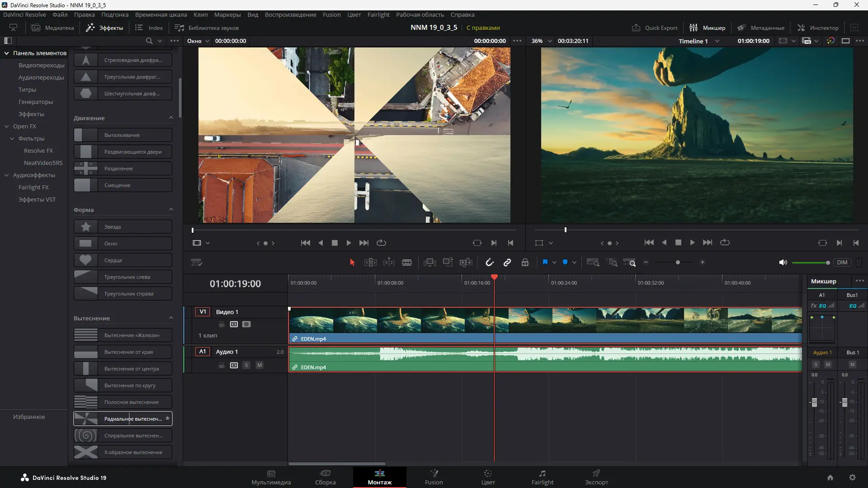Viewport: 868px width, 488px height.
Task: Switch to the Fairlight page tab
Action: click(542, 477)
